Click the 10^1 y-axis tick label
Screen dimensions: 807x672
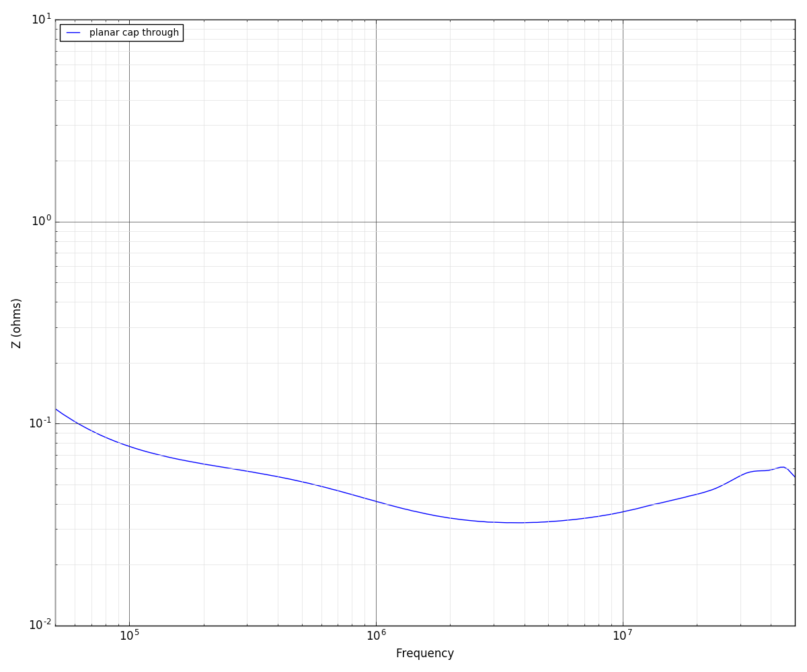[x=41, y=19]
